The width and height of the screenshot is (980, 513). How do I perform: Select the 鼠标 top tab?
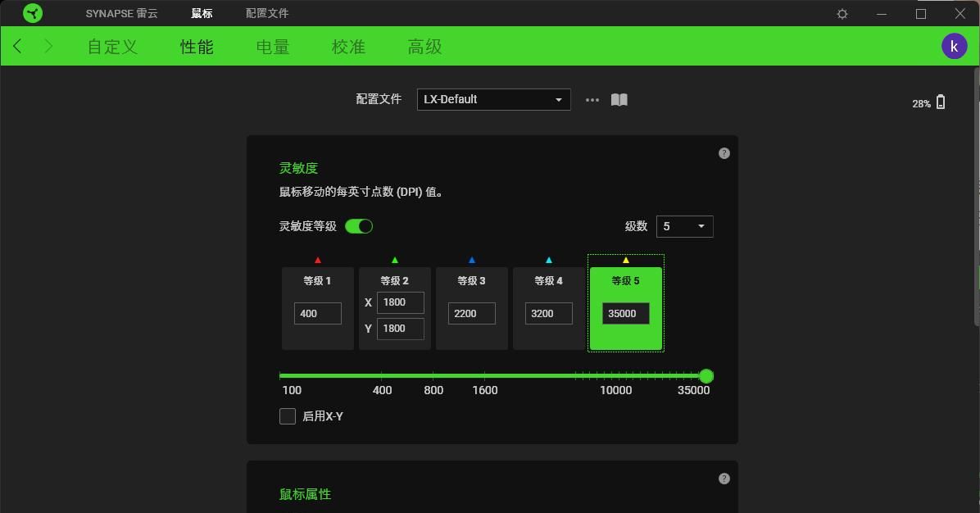pos(202,13)
